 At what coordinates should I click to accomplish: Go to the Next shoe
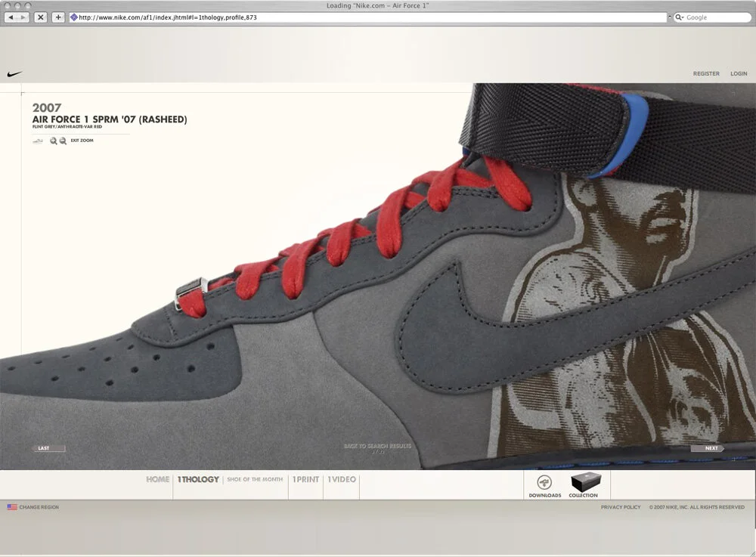[x=708, y=448]
